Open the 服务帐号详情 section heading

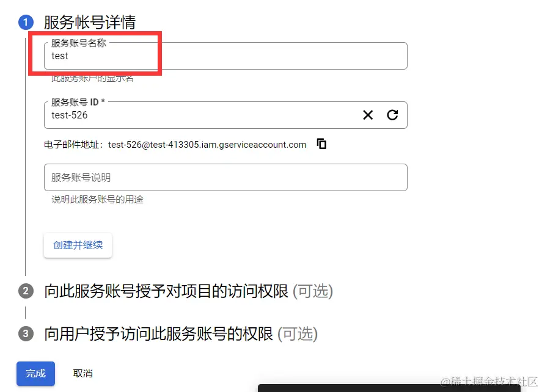[x=90, y=23]
